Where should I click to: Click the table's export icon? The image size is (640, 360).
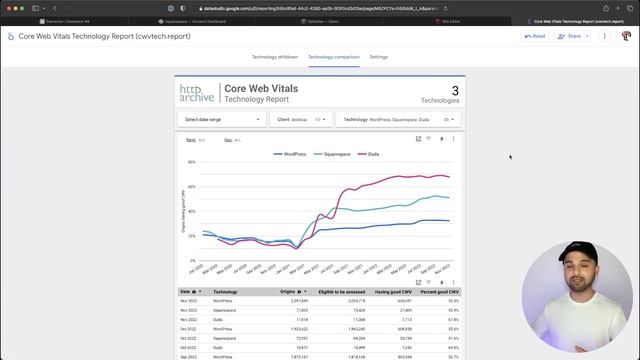[x=418, y=282]
